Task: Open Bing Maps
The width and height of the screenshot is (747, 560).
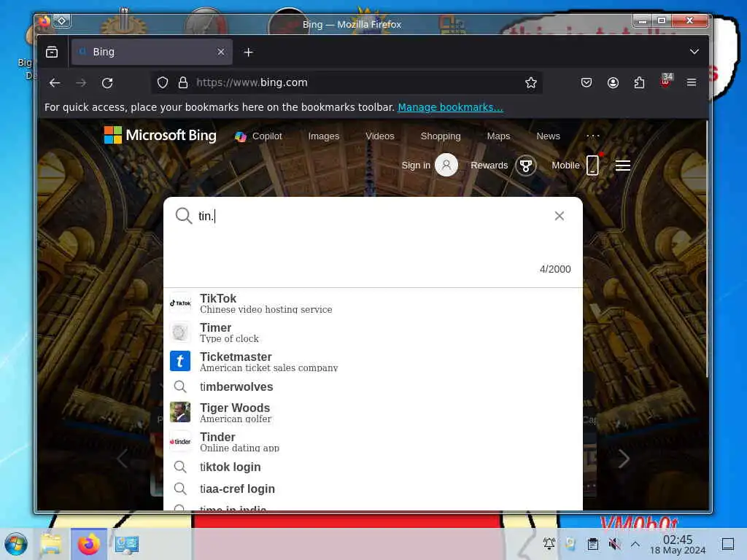Action: tap(498, 136)
